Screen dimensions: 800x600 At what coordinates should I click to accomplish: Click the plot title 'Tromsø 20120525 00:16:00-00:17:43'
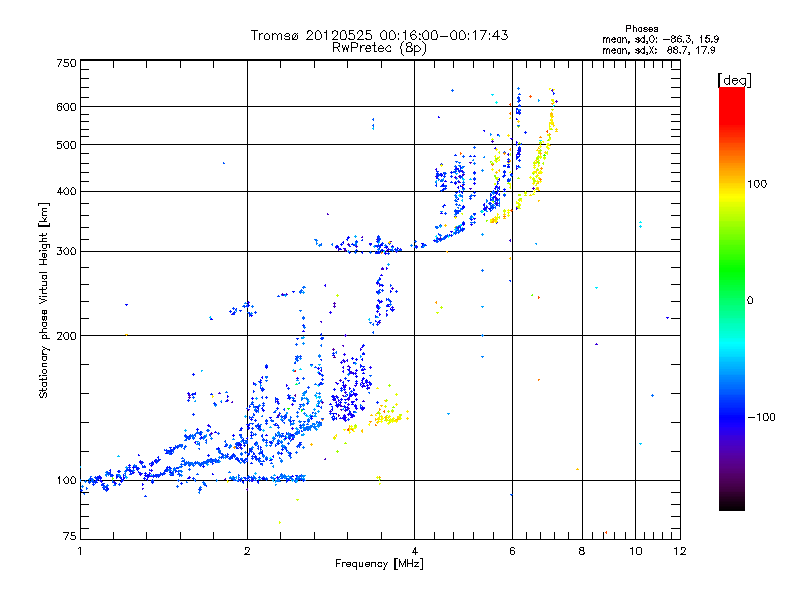tap(379, 35)
